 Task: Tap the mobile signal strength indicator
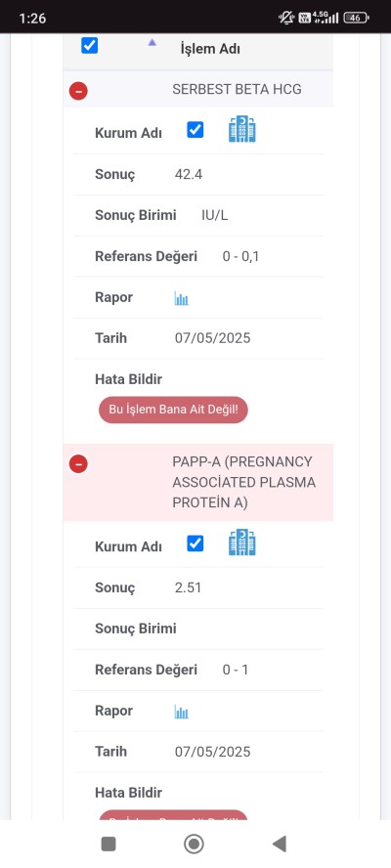point(326,18)
